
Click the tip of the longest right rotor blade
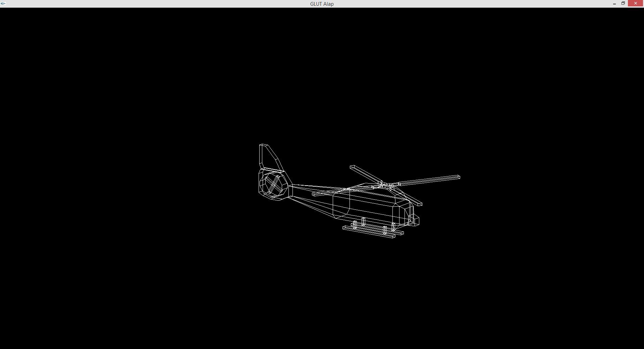(458, 177)
